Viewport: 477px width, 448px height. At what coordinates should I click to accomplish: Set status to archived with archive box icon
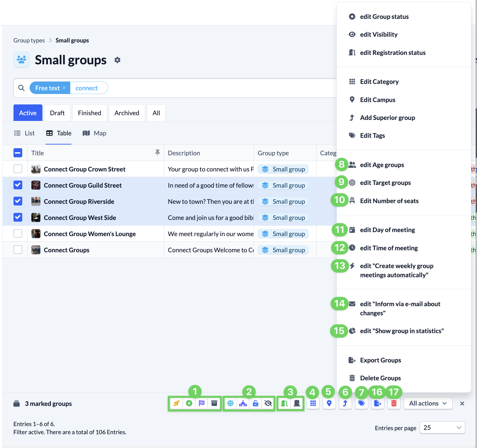point(214,404)
